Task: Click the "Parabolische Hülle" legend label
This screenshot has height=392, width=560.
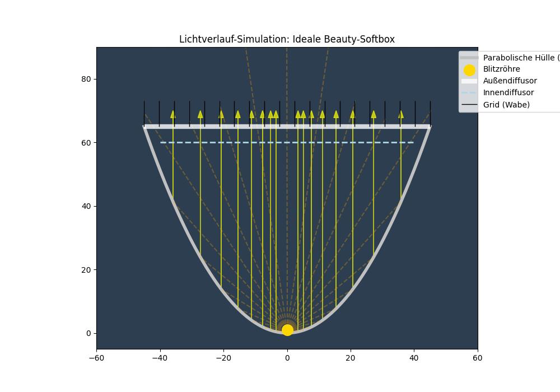Action: point(519,58)
